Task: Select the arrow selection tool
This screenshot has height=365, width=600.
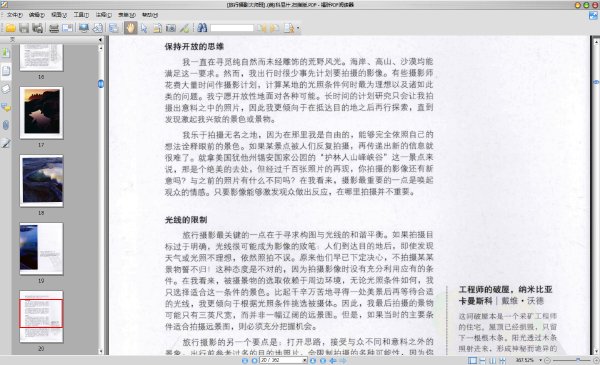Action: pyautogui.click(x=144, y=28)
